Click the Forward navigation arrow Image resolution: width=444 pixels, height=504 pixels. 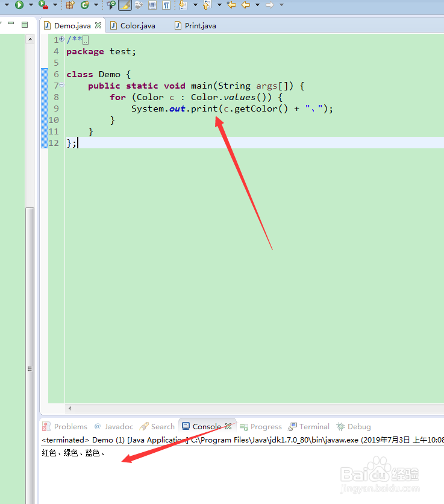(x=270, y=5)
